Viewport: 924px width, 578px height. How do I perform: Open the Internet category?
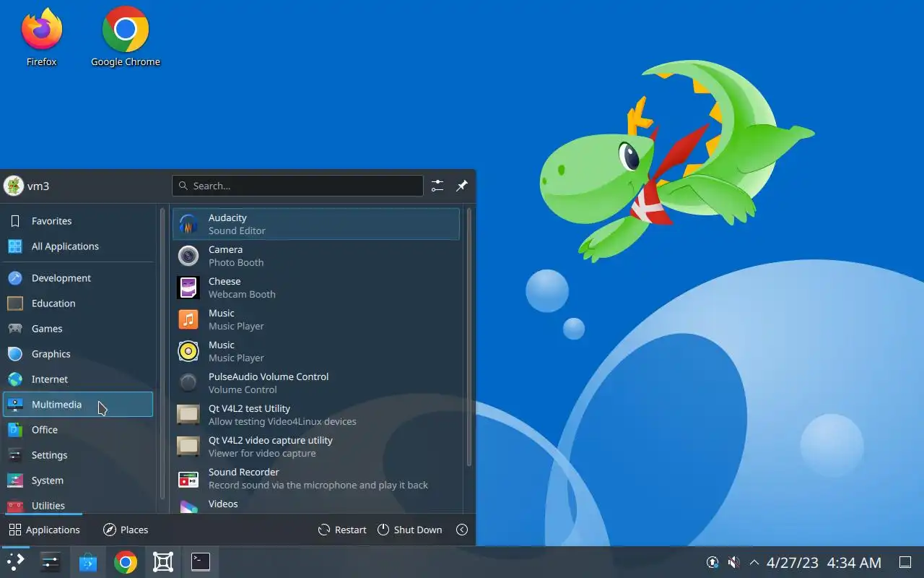[x=78, y=379]
